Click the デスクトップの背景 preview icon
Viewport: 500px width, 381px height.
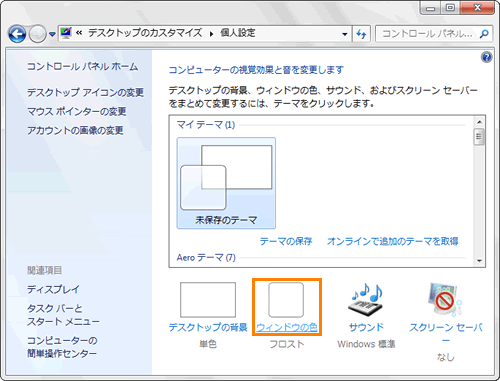click(208, 300)
